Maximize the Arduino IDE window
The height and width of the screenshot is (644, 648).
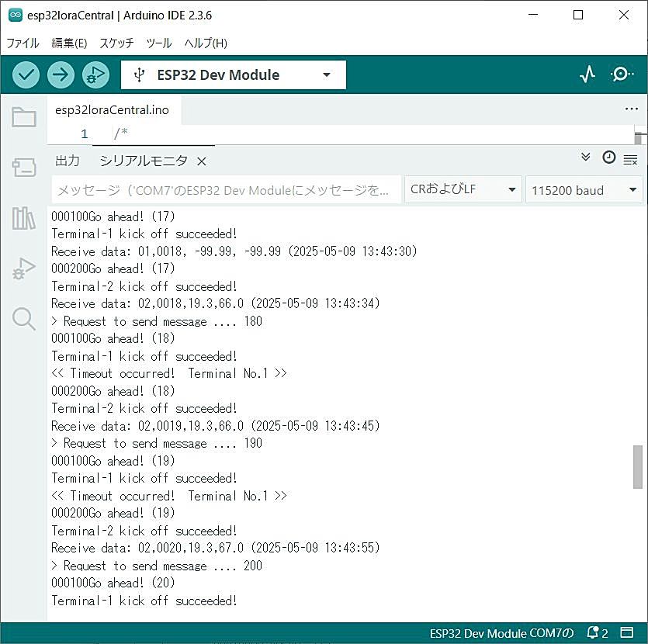click(x=578, y=15)
